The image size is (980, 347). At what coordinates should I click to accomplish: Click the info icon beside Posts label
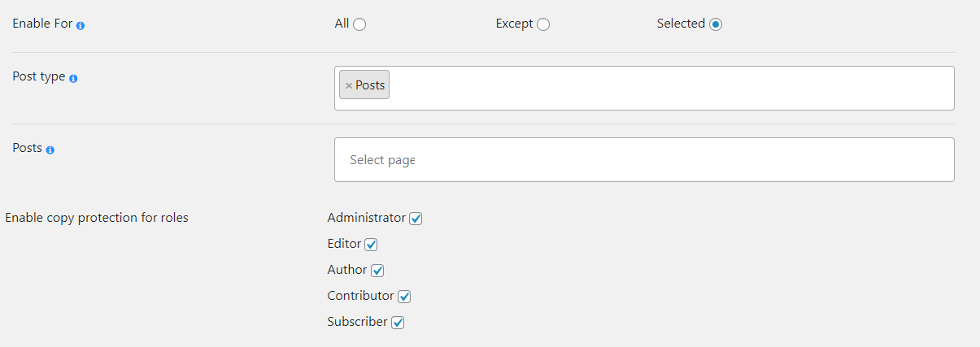click(50, 150)
